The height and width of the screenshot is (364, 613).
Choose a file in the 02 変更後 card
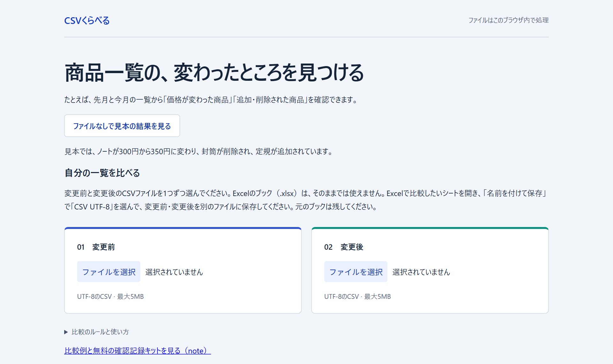point(356,272)
